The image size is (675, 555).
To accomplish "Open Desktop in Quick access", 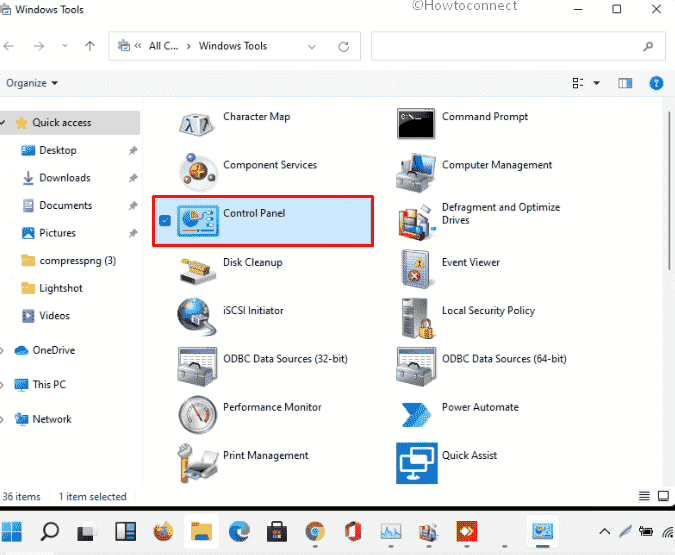I will 58,150.
